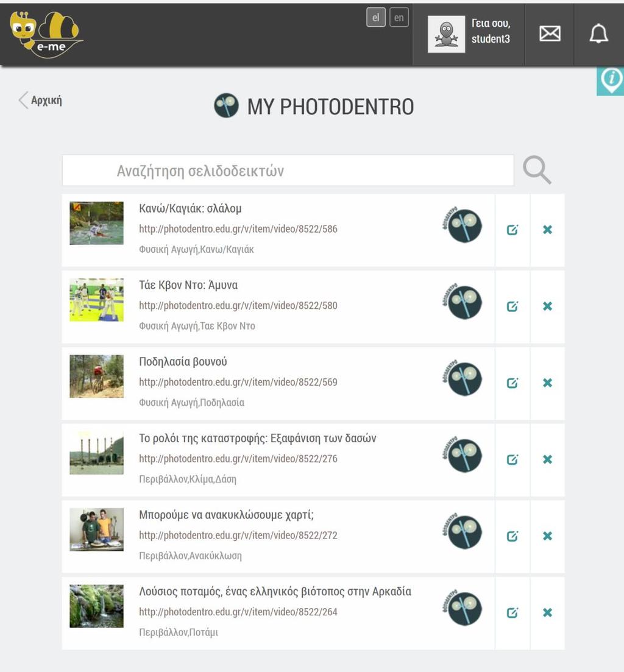This screenshot has height=672, width=624.
Task: Focus the Αναζήτηση σελιδοδεικτών search field
Action: pyautogui.click(x=288, y=171)
